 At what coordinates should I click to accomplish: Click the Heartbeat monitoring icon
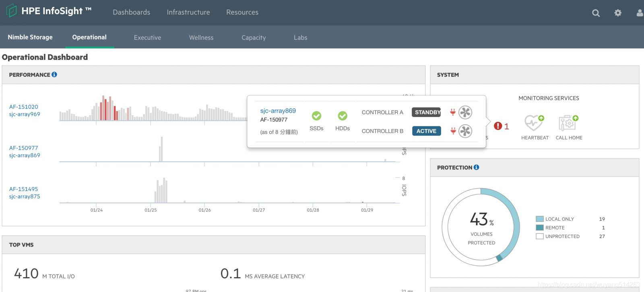tap(534, 123)
